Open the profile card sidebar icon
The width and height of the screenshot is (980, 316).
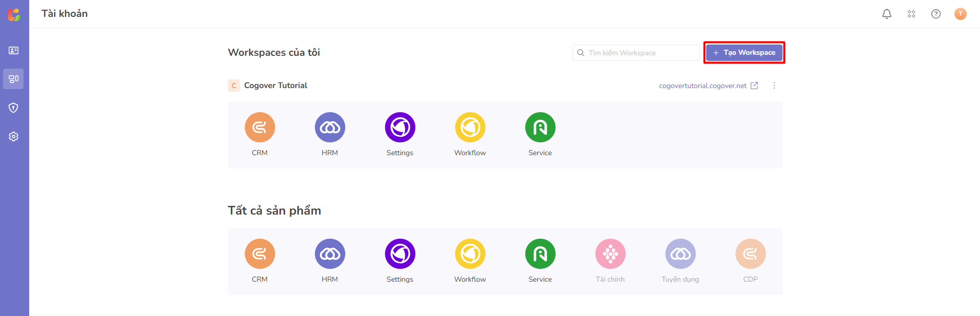14,50
